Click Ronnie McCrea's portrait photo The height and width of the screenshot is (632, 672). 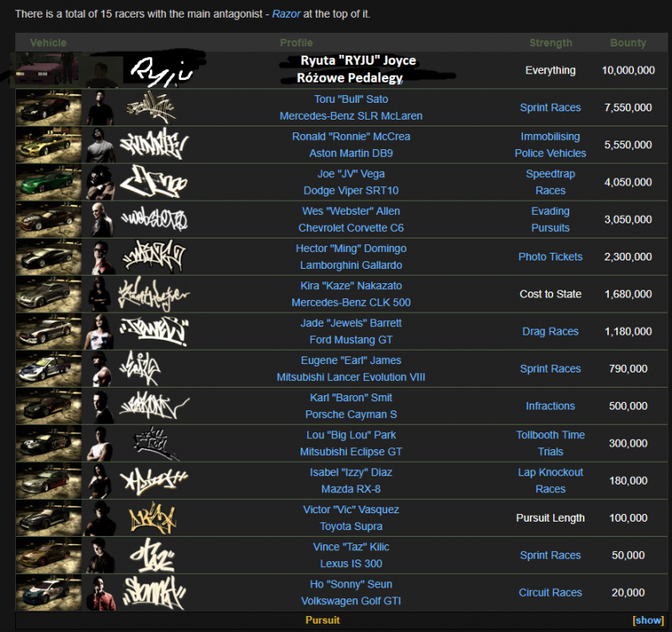click(100, 145)
